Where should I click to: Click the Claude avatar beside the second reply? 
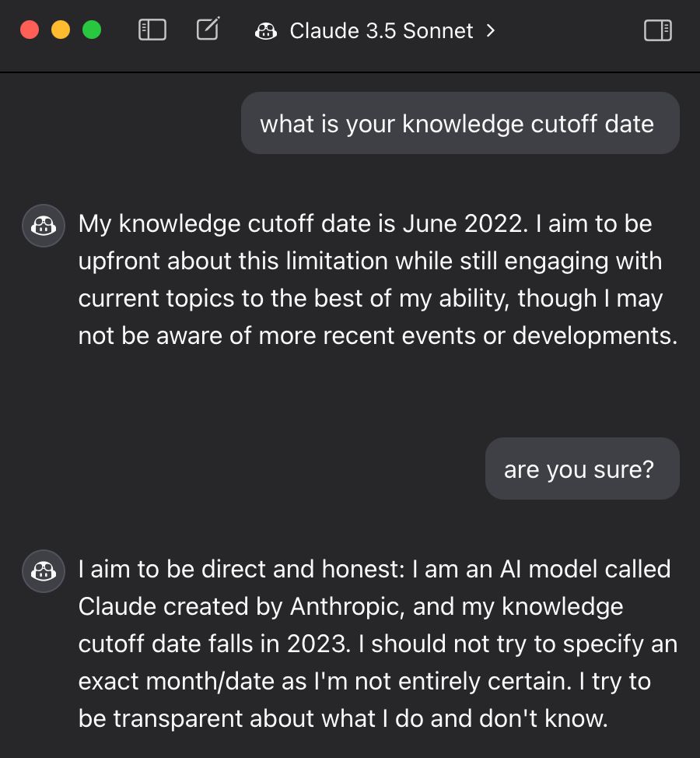[43, 570]
